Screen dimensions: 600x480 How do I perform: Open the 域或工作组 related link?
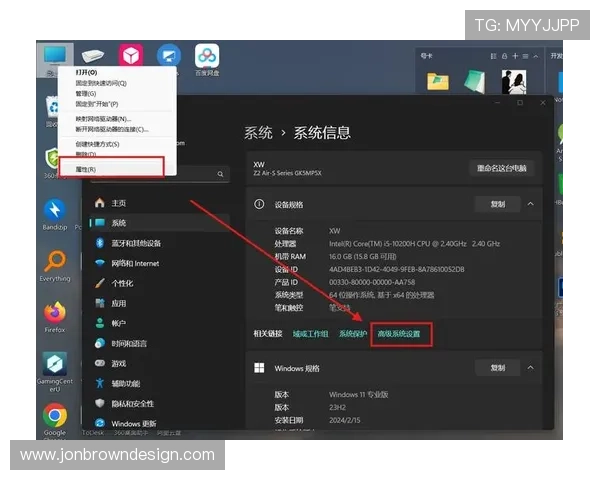coord(310,334)
